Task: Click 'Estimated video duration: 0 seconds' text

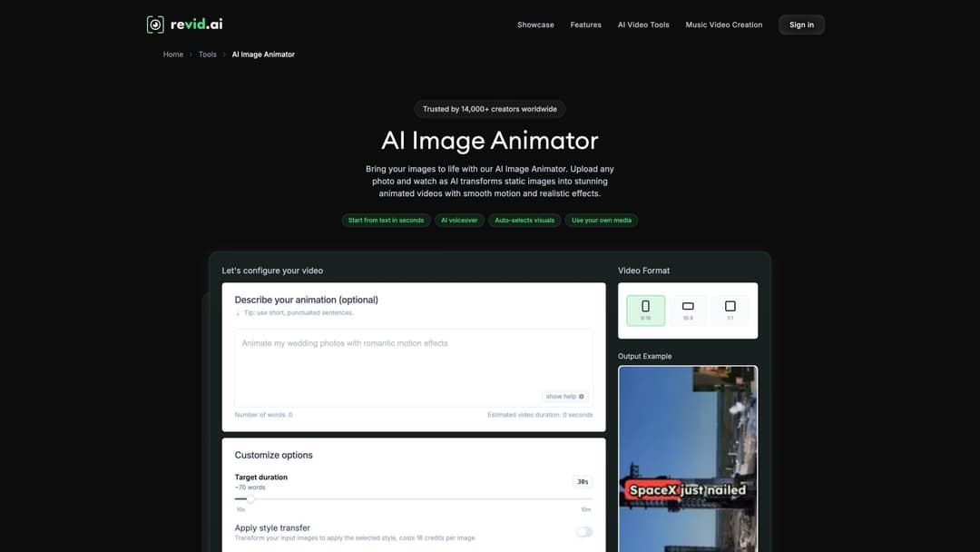Action: pyautogui.click(x=540, y=415)
